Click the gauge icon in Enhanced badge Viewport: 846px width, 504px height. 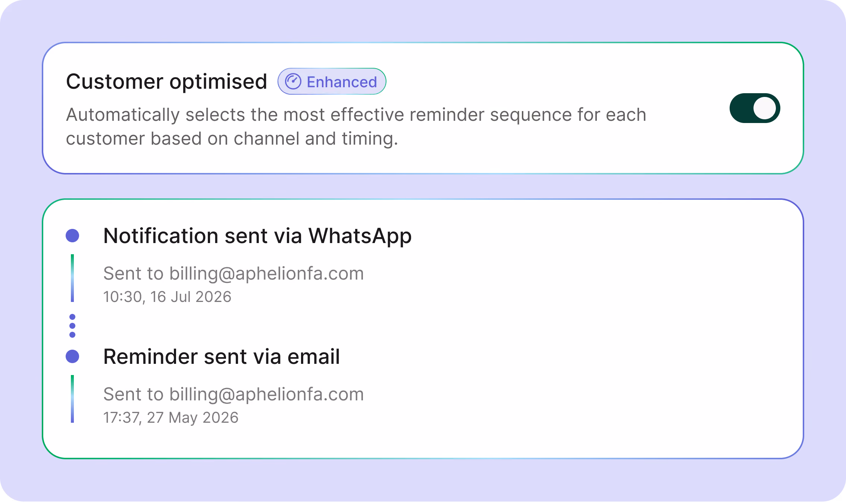tap(293, 82)
